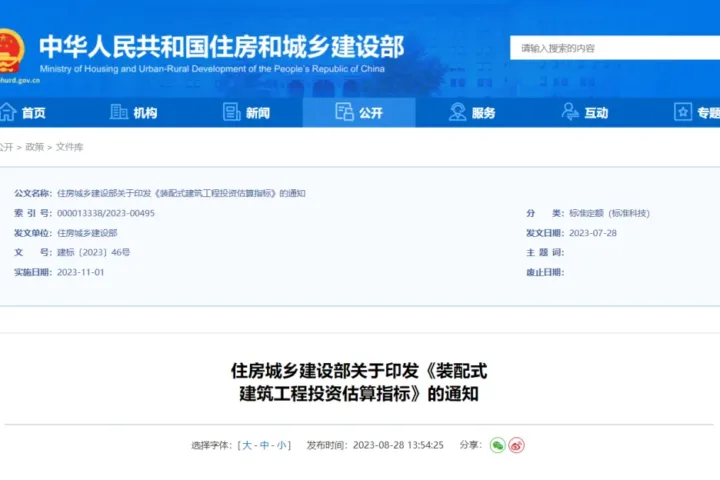Click publish time 2023-08-28 13:54:25
720x480 pixels.
[x=398, y=445]
